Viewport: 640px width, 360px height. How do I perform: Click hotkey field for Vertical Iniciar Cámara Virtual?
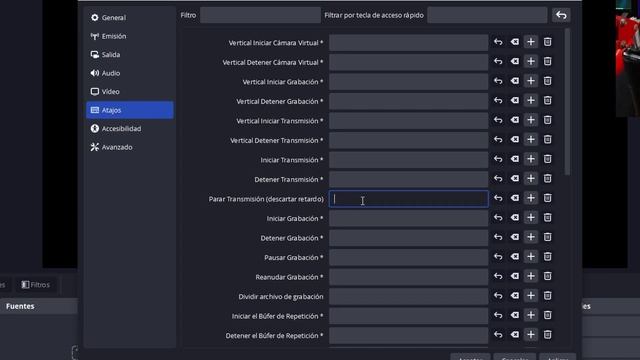click(408, 42)
